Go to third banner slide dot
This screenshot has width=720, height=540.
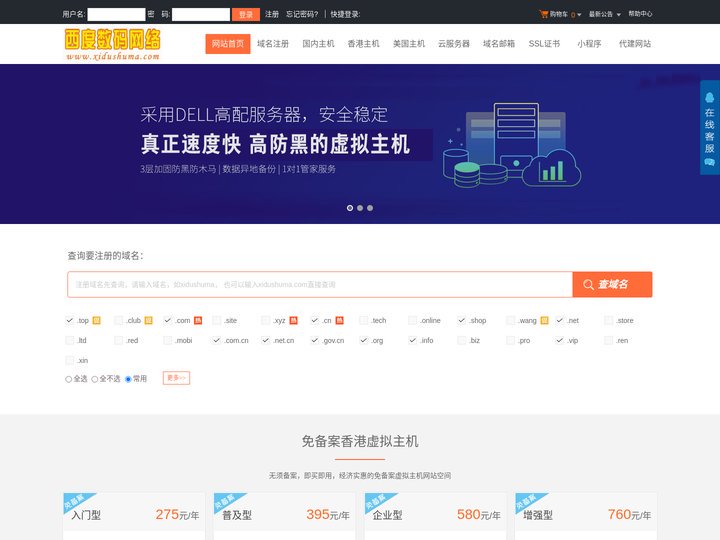pos(370,208)
